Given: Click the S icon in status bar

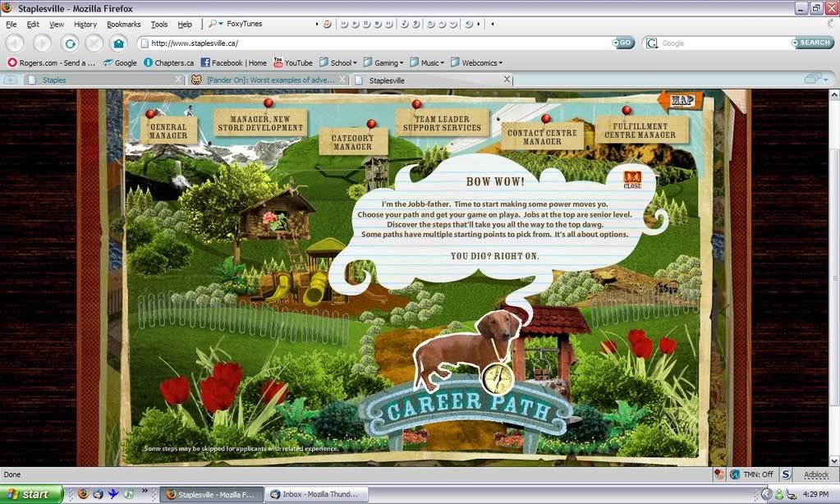Looking at the screenshot, I should click(x=786, y=474).
